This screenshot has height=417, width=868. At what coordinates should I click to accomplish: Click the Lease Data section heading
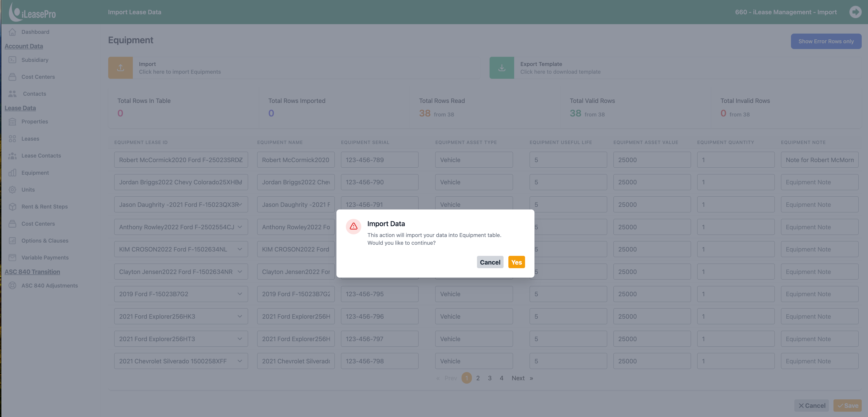(20, 108)
